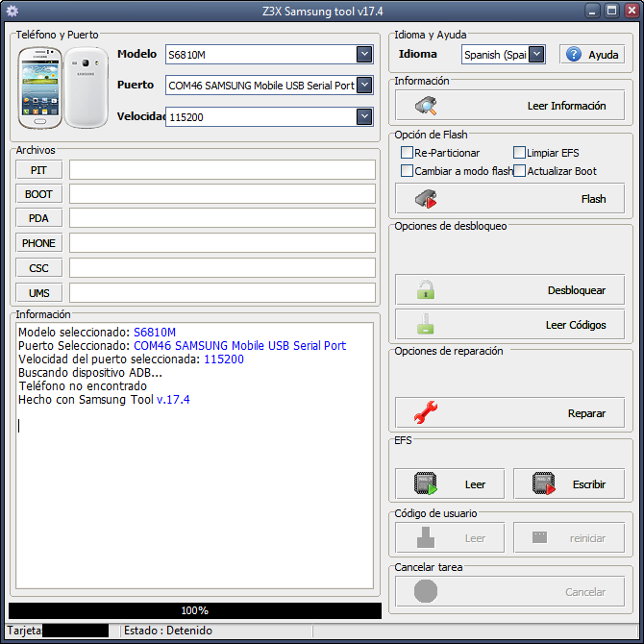Viewport: 644px width, 644px height.
Task: Click the green padlock Desbloquear icon
Action: [425, 289]
